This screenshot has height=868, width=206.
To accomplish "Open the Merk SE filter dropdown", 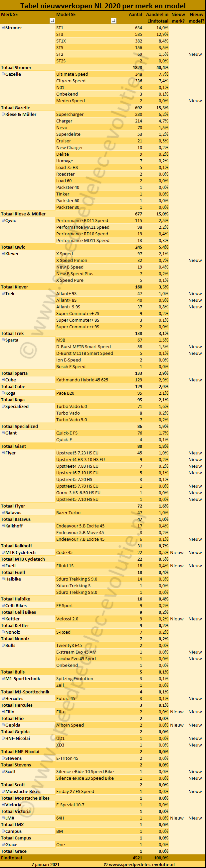I will point(52,21).
